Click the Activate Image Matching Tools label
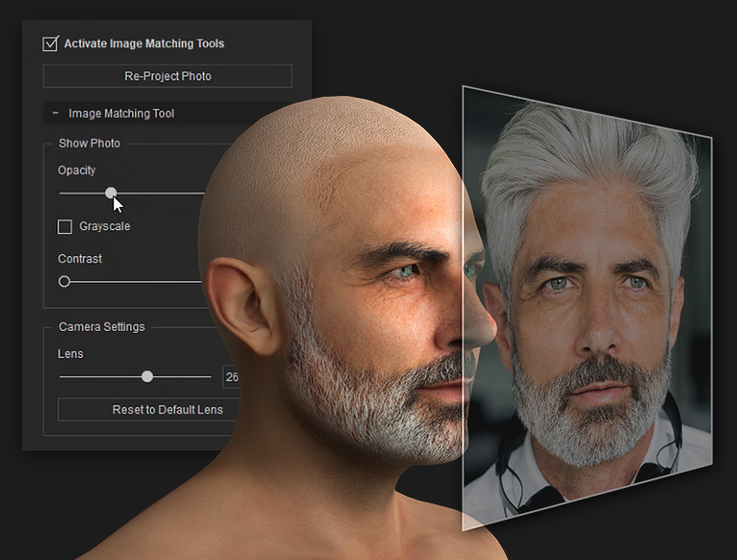Viewport: 737px width, 560px height. pos(144,44)
